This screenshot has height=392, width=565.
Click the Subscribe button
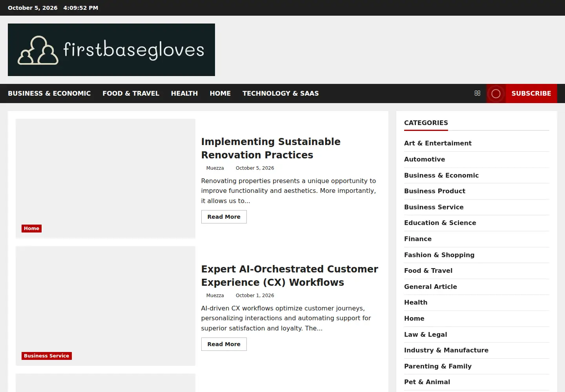pyautogui.click(x=531, y=93)
